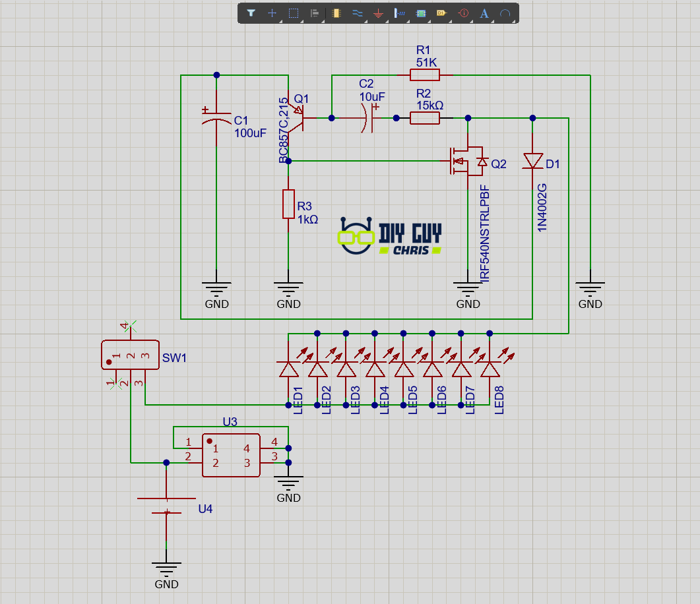Click the 1N4002G diode label
Image resolution: width=700 pixels, height=604 pixels.
pos(542,208)
